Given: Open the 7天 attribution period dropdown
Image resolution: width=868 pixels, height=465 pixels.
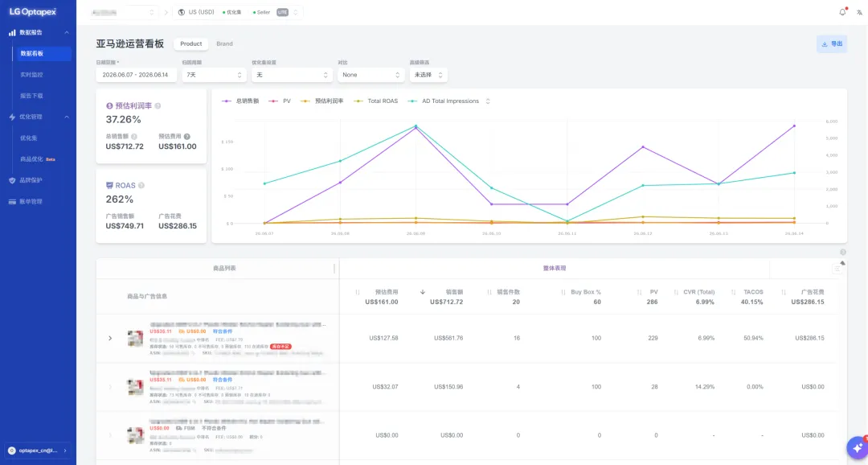Looking at the screenshot, I should point(215,75).
